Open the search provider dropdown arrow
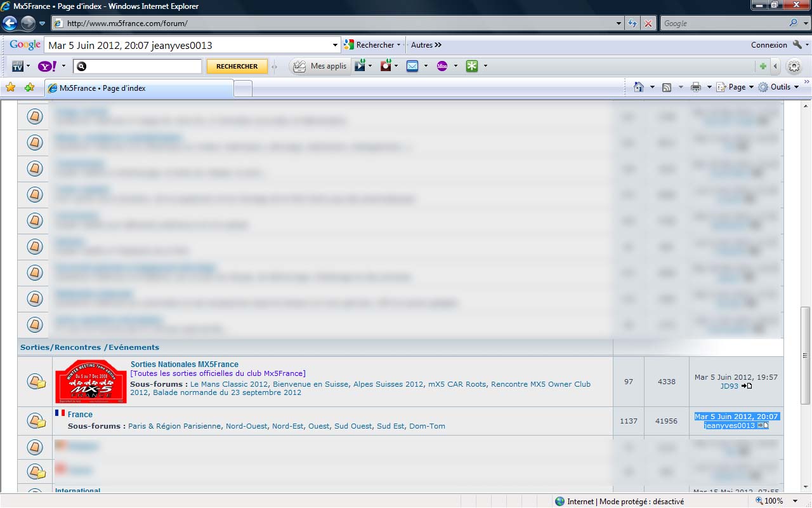812x508 pixels. pos(806,23)
